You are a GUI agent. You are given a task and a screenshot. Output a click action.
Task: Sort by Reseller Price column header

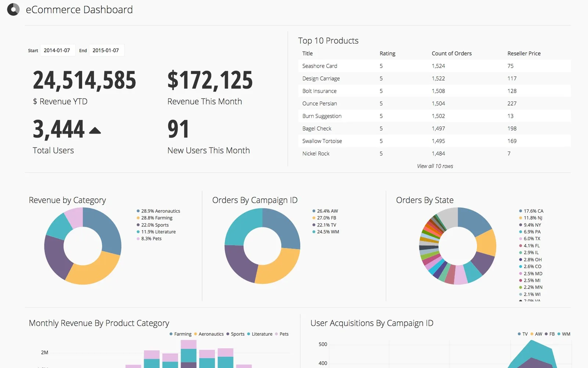coord(524,53)
